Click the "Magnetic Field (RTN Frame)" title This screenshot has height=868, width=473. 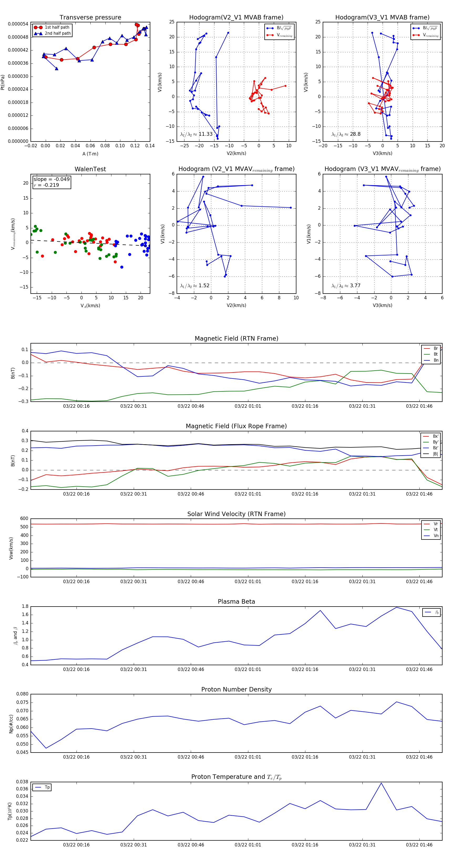pos(236,339)
